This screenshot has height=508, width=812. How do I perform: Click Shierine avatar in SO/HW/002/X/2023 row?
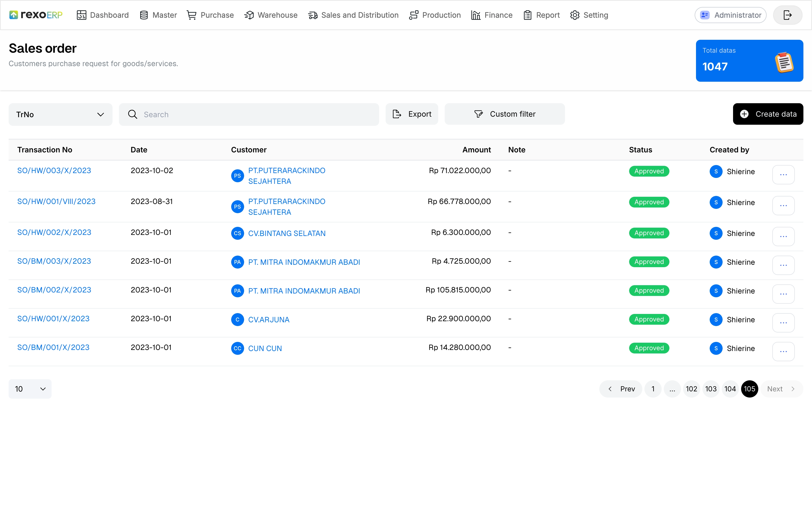click(x=716, y=234)
